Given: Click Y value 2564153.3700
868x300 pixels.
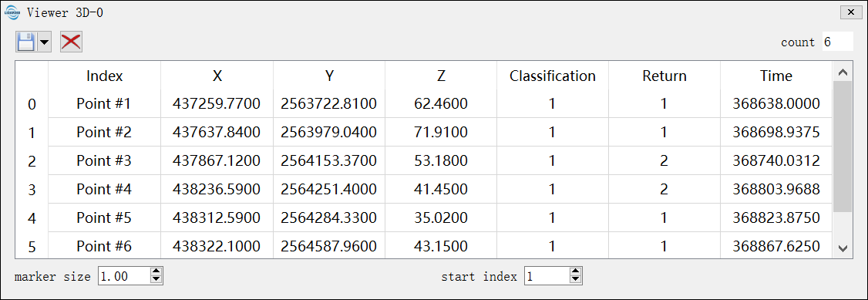Looking at the screenshot, I should coord(329,161).
